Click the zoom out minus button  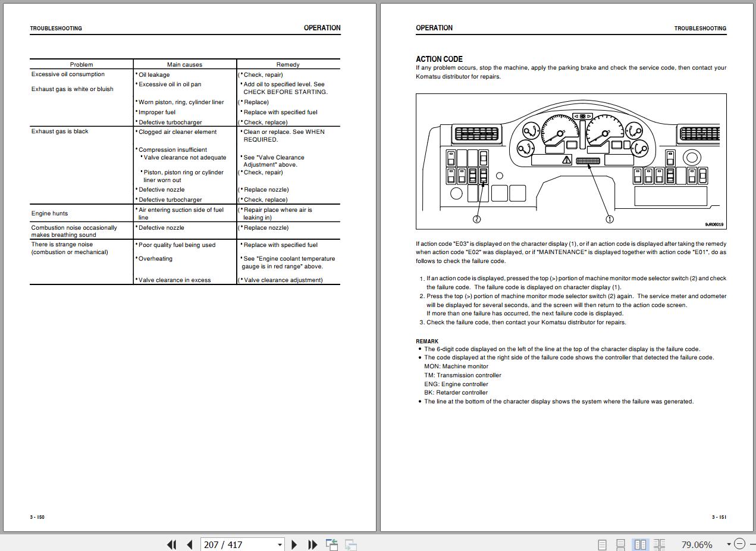click(739, 544)
